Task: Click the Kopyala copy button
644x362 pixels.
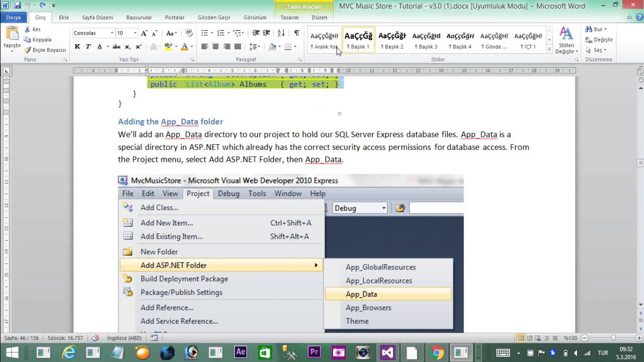Action: [x=37, y=40]
